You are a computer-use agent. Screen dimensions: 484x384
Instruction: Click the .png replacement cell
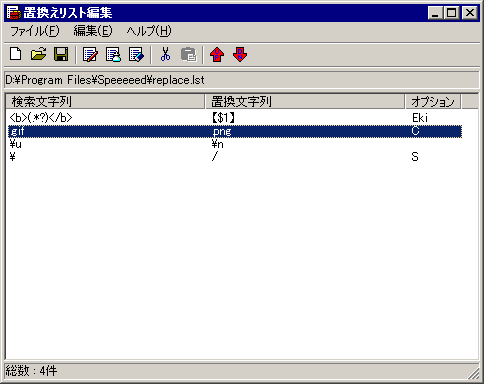click(x=222, y=131)
